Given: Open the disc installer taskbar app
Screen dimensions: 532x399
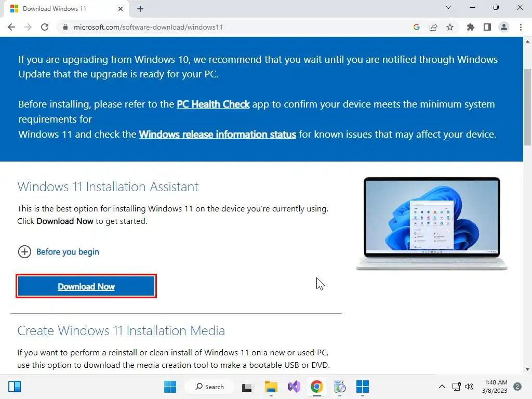Looking at the screenshot, I should (x=339, y=387).
